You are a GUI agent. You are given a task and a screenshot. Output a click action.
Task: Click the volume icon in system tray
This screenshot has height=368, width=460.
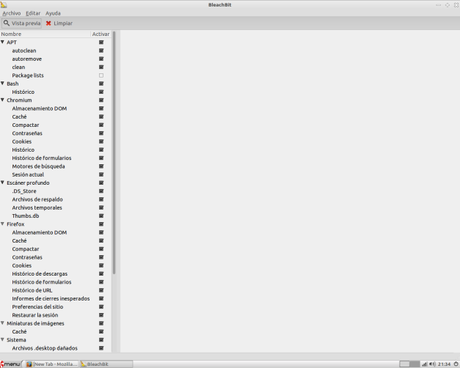(x=432, y=364)
